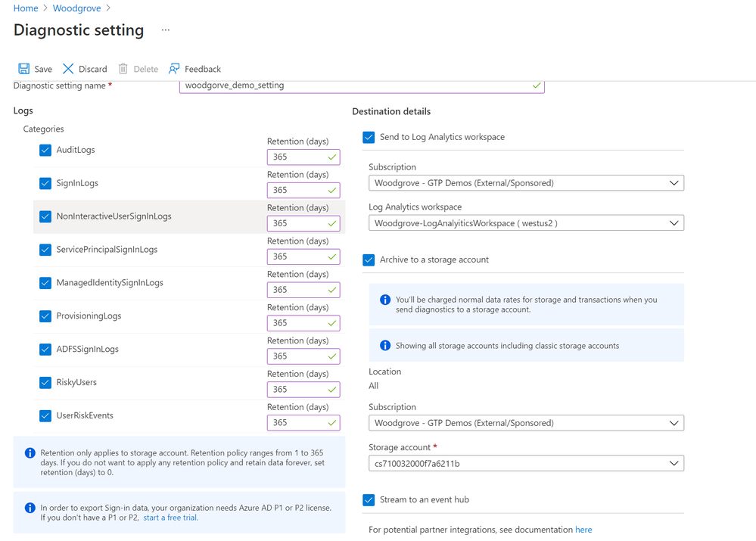Disable Stream to an event hub

click(x=369, y=500)
